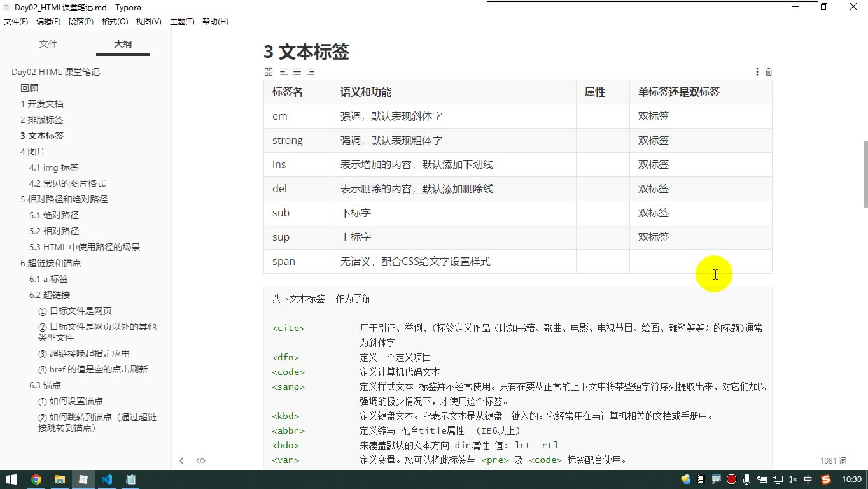Viewport: 868px width, 489px height.
Task: Jump to 6.3 锚点 in outline
Action: [x=45, y=385]
